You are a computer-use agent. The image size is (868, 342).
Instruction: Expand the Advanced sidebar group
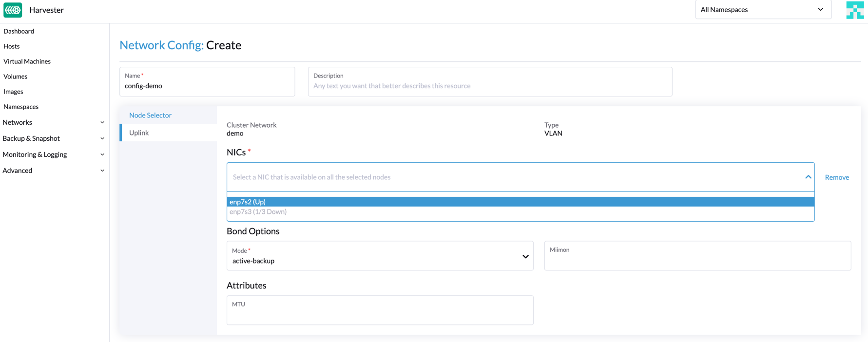click(54, 171)
